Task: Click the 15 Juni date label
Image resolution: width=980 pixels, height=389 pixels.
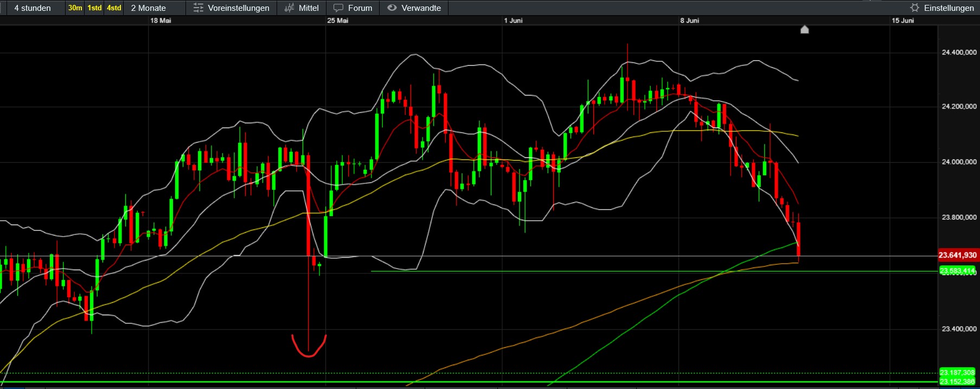Action: [x=903, y=21]
